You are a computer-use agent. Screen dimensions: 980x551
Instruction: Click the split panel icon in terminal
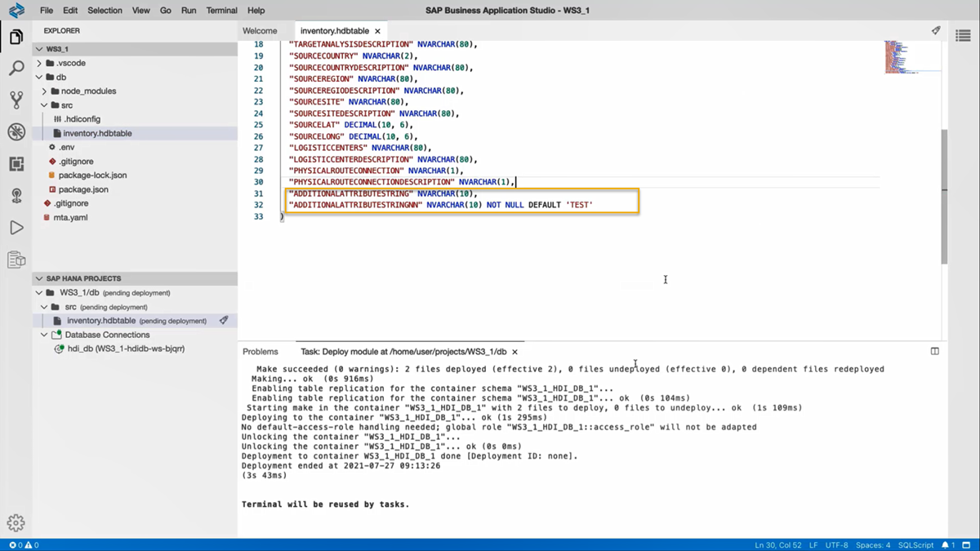coord(935,351)
